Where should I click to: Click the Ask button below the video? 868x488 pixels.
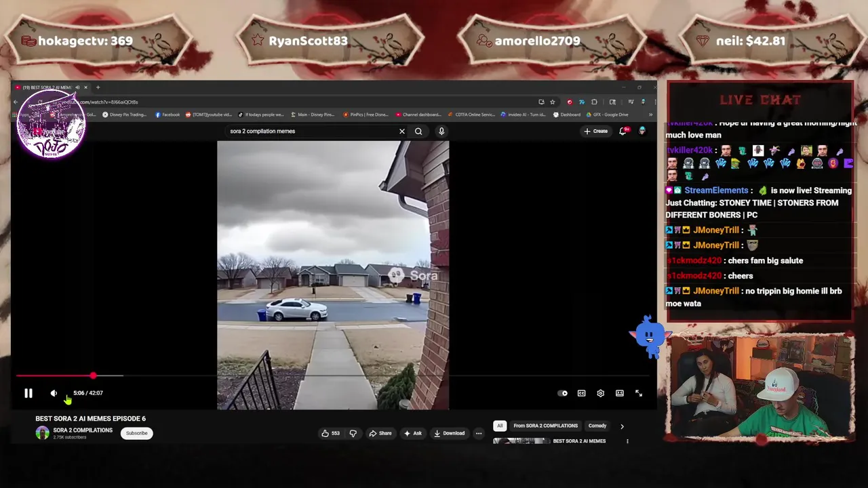(x=412, y=433)
